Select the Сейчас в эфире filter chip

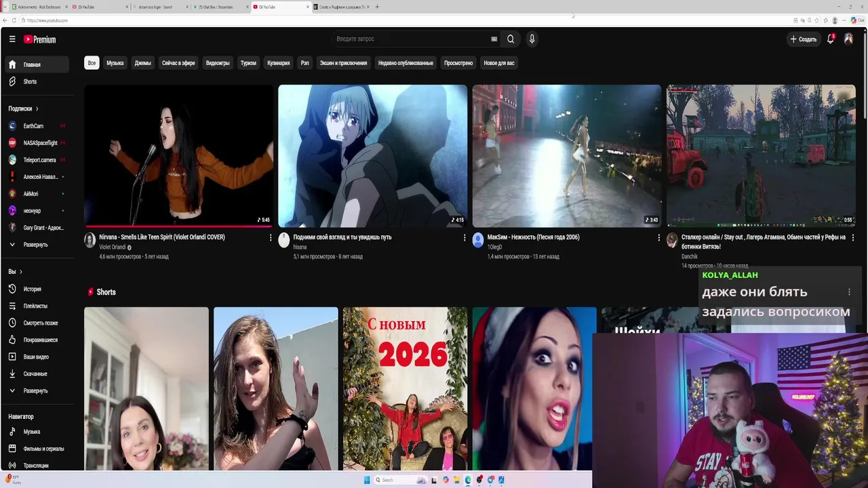pos(178,63)
